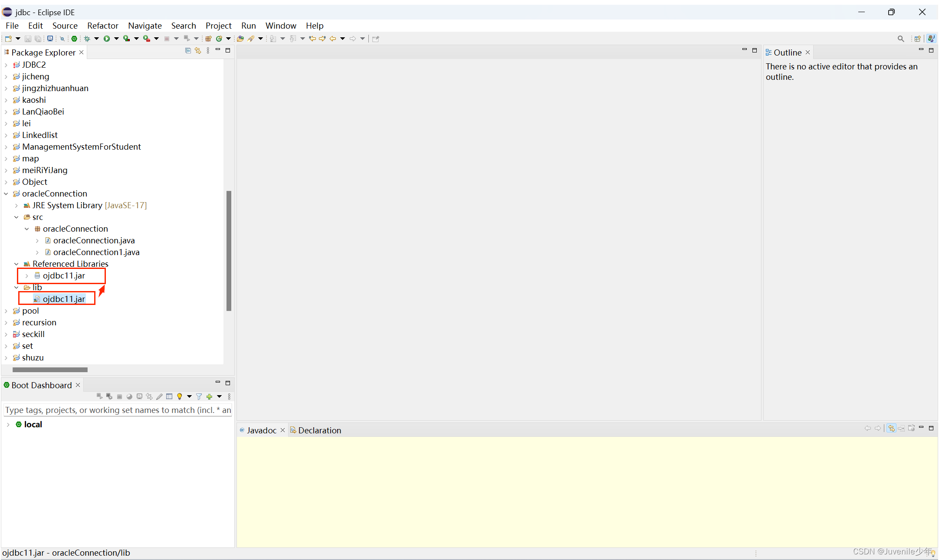Screen dimensions: 939x560
Task: Collapse All projects in Package Explorer
Action: click(188, 50)
